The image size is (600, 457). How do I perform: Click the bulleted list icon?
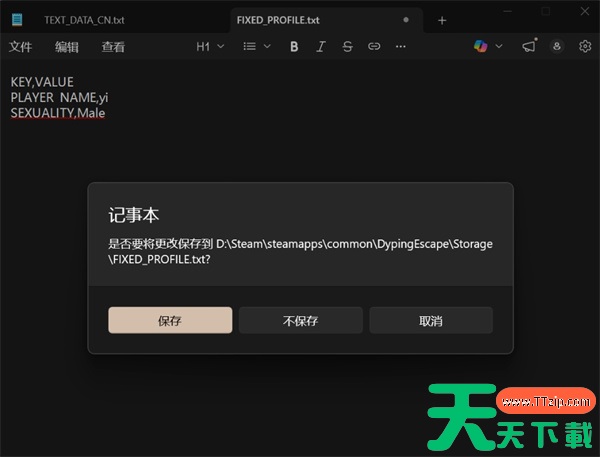coord(249,47)
